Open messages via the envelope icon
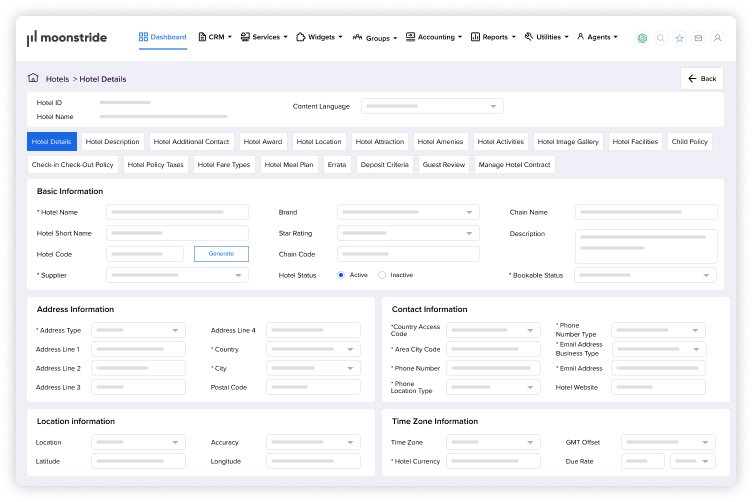Image resolution: width=752 pixels, height=502 pixels. 698,38
